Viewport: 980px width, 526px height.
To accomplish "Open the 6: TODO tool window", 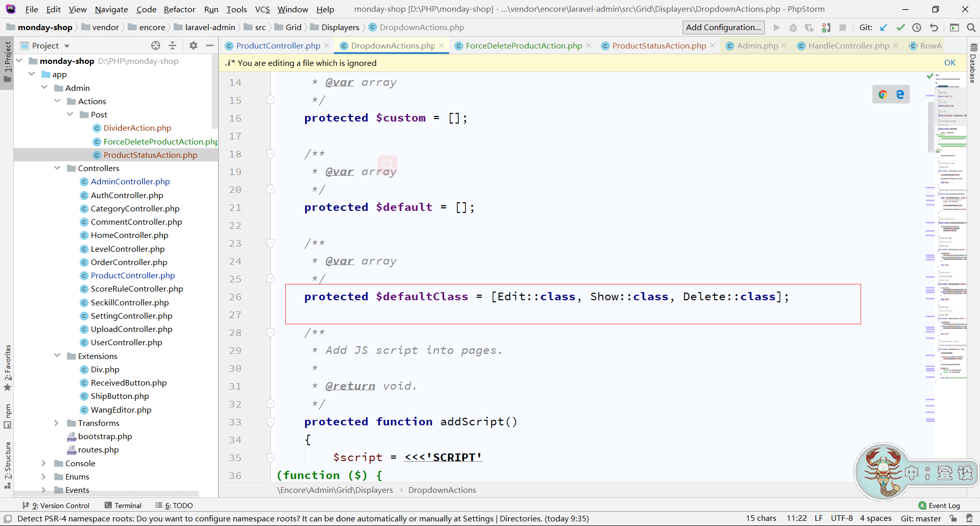I will (175, 506).
